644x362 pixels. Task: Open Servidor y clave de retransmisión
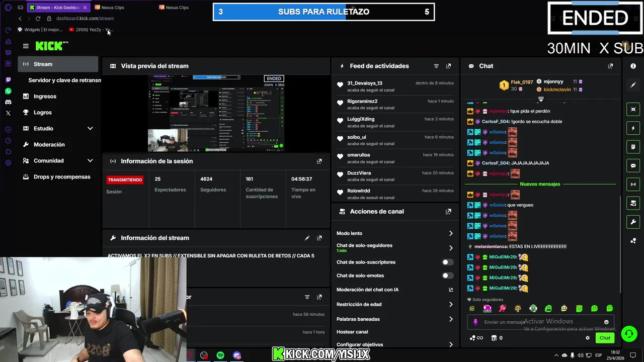(64, 80)
